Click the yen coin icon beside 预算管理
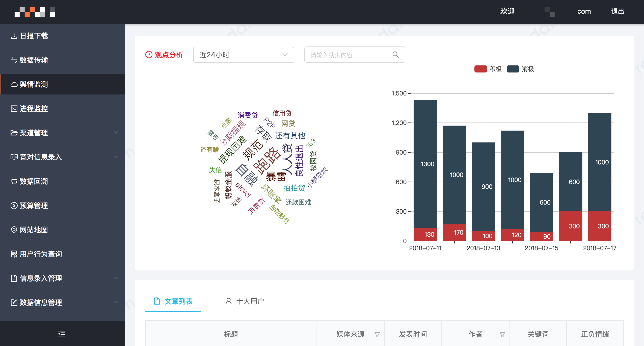Image resolution: width=644 pixels, height=346 pixels. click(14, 206)
